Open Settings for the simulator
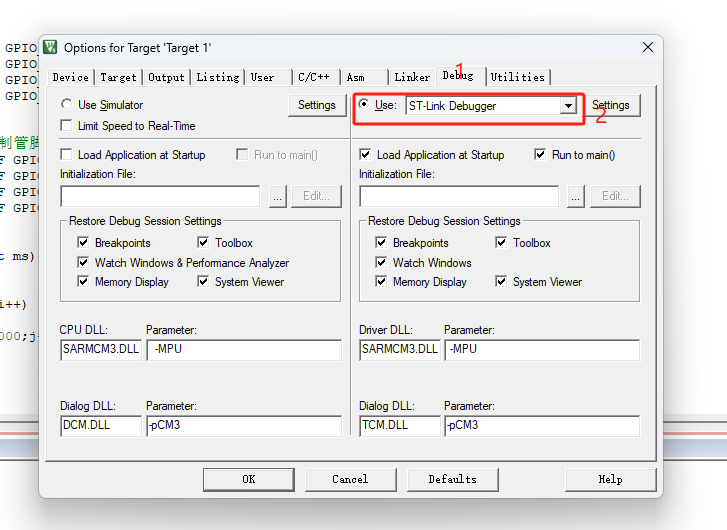The width and height of the screenshot is (727, 530). [316, 105]
